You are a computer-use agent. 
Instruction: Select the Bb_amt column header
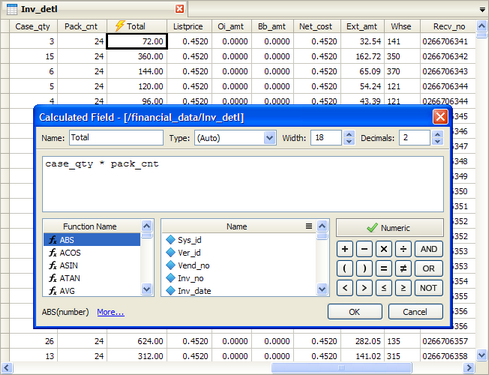272,26
